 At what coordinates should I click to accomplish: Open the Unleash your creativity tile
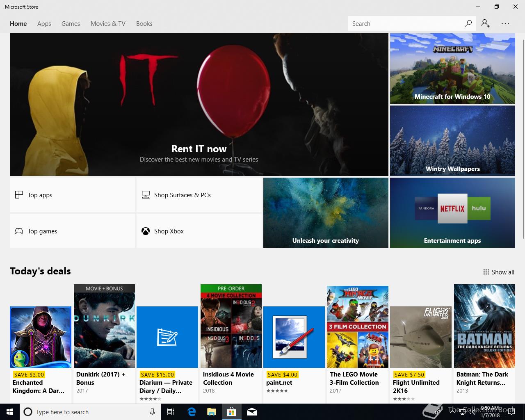tap(326, 212)
